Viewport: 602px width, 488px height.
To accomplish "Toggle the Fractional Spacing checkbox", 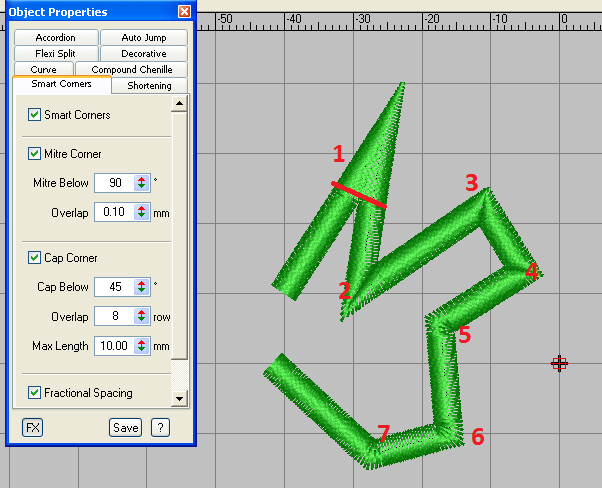I will pyautogui.click(x=35, y=393).
